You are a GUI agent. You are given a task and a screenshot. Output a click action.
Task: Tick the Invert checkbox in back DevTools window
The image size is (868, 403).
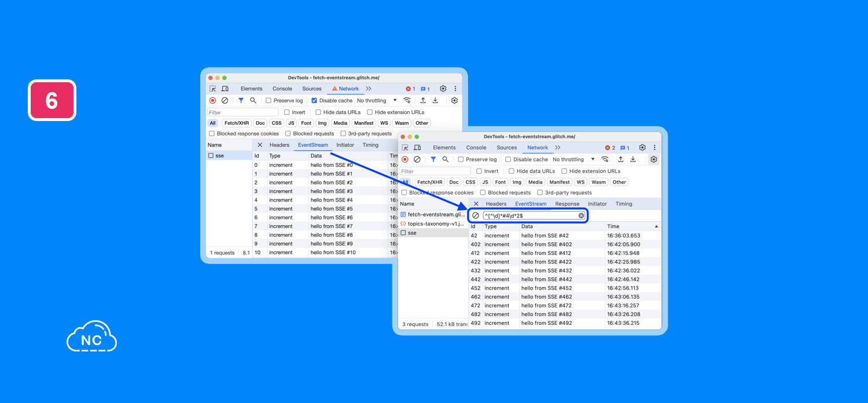pyautogui.click(x=287, y=112)
